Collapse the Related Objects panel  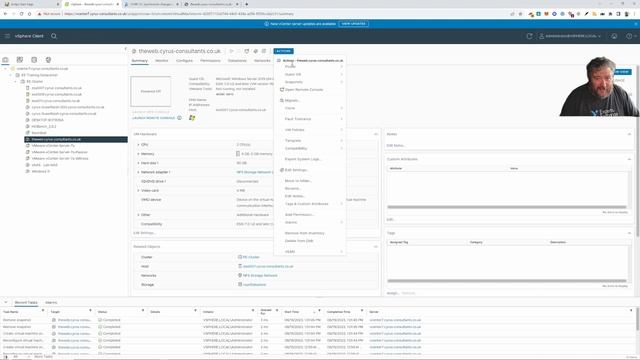coord(376,247)
